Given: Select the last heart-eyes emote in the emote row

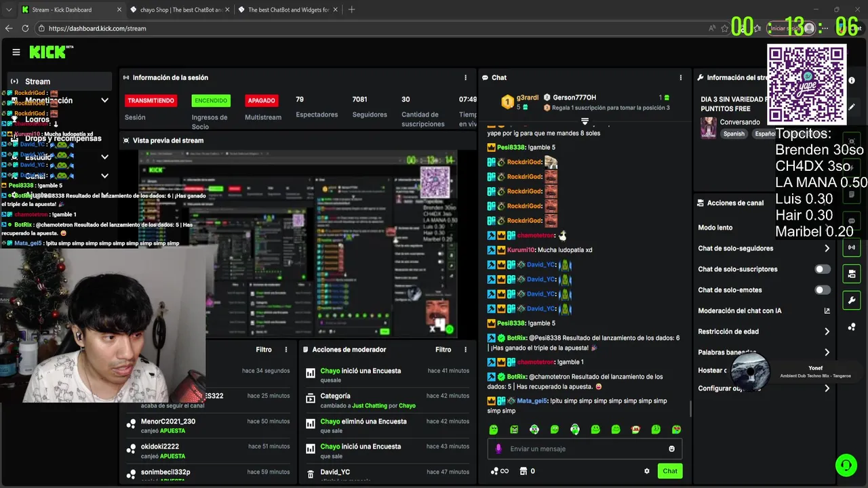Looking at the screenshot, I should point(676,430).
